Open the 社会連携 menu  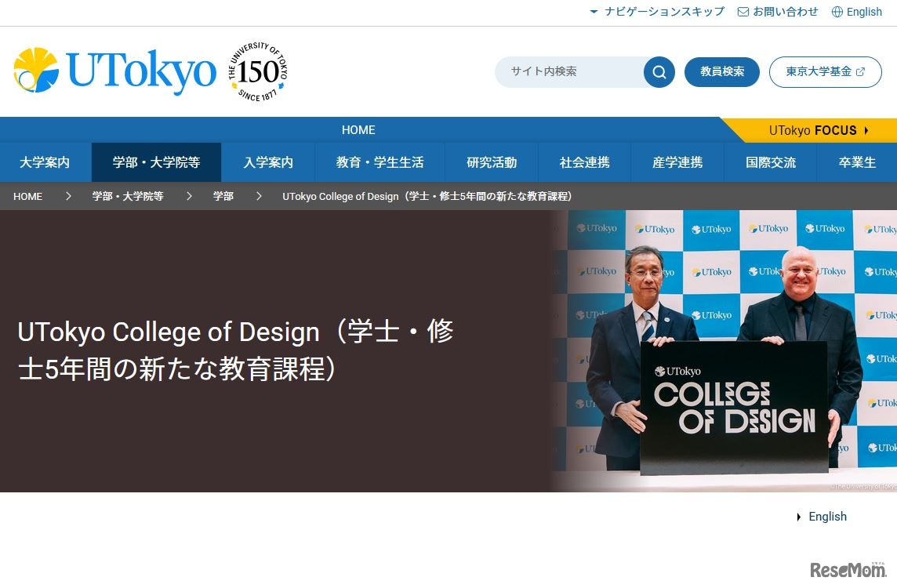point(584,162)
